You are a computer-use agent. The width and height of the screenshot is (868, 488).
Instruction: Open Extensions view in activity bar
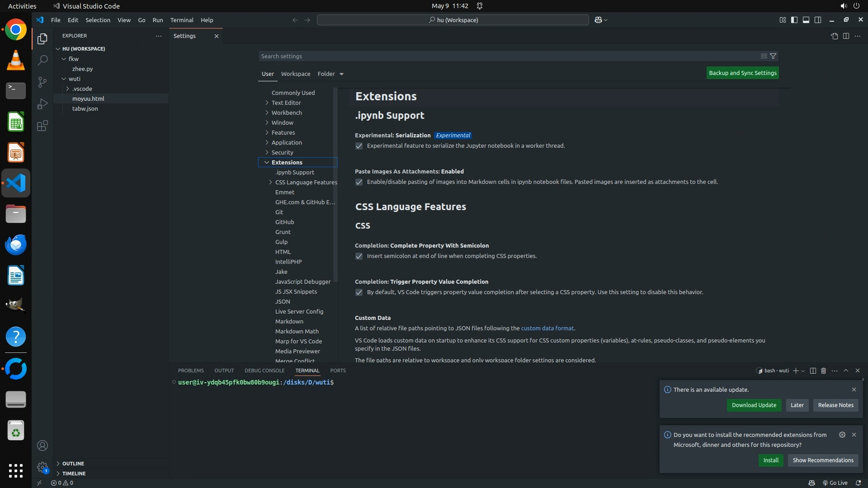[x=42, y=126]
